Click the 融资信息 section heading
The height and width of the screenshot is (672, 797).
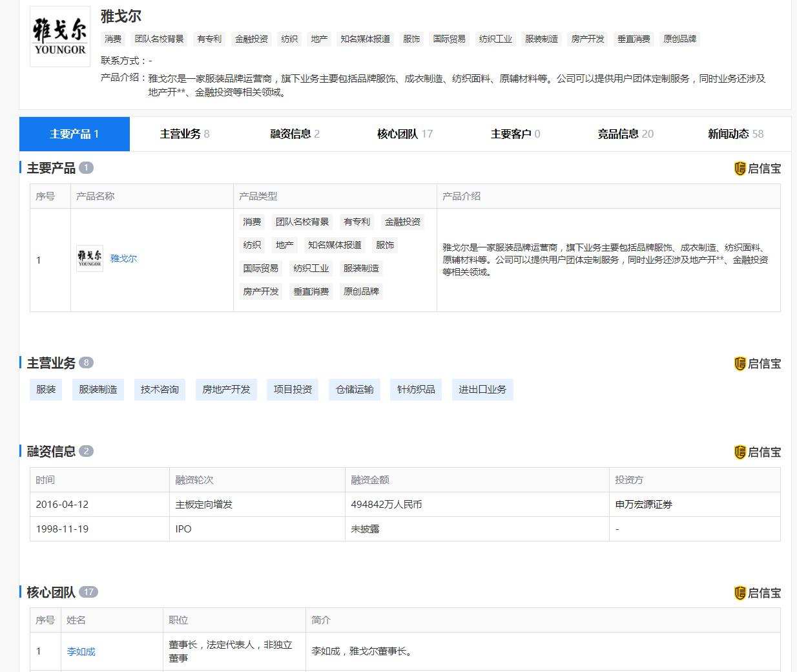point(51,452)
